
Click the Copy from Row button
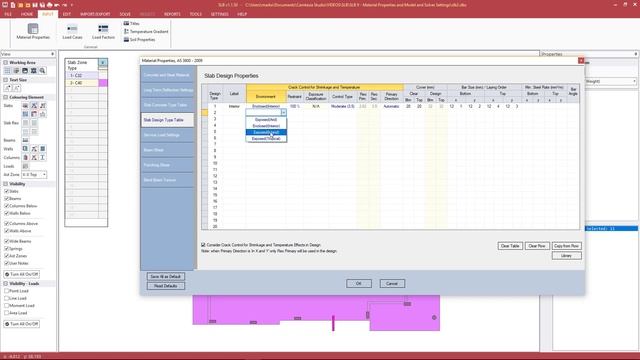pos(567,246)
